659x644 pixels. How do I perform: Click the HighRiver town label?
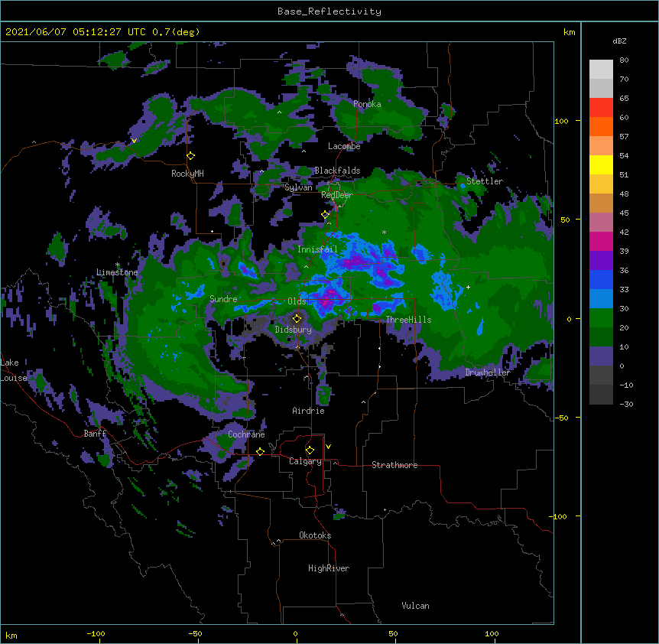pos(329,568)
